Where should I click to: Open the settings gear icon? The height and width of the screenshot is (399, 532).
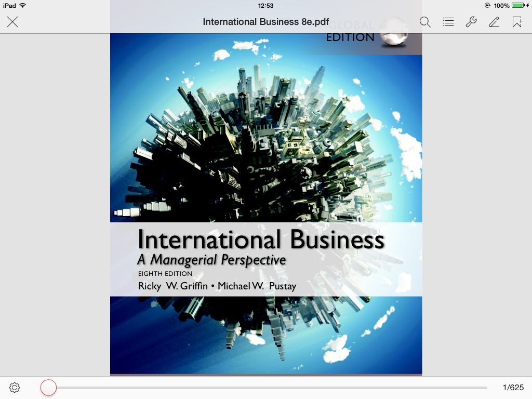click(15, 388)
